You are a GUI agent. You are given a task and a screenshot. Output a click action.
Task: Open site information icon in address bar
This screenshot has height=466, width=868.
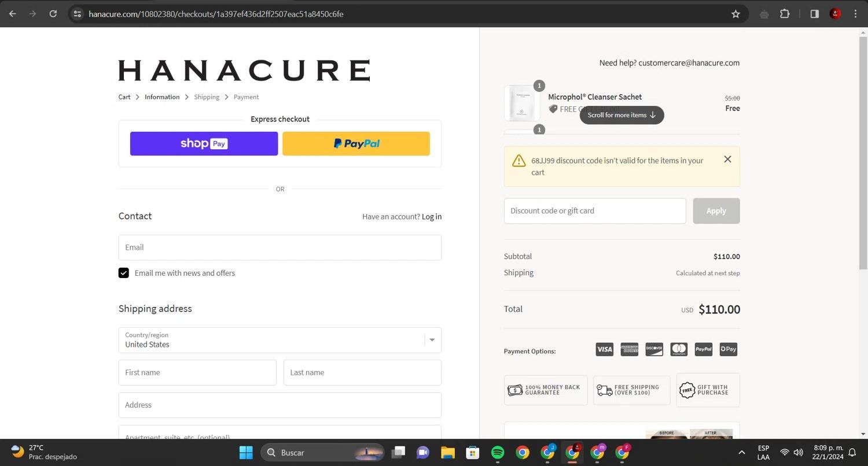click(77, 14)
